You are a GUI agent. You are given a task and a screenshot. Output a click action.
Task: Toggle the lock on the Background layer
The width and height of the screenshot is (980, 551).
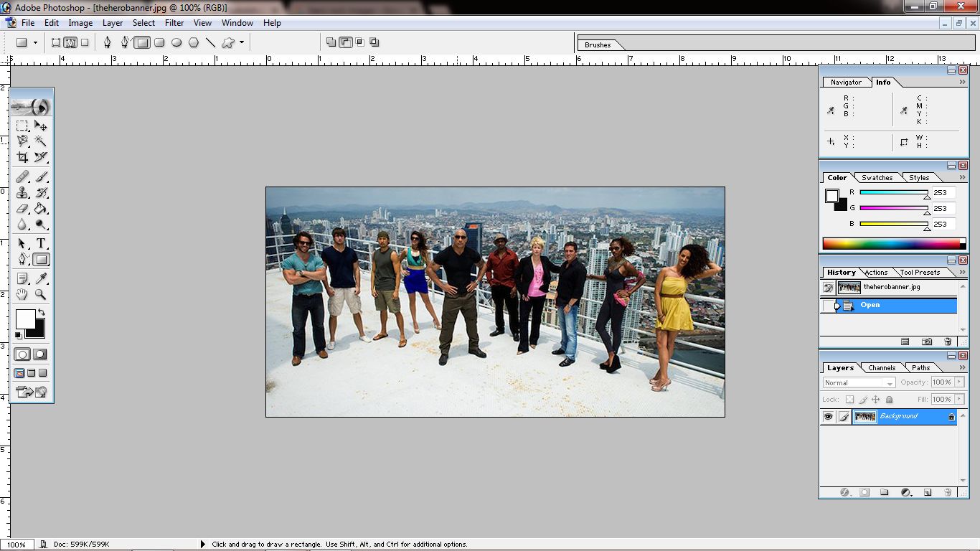[x=951, y=417]
